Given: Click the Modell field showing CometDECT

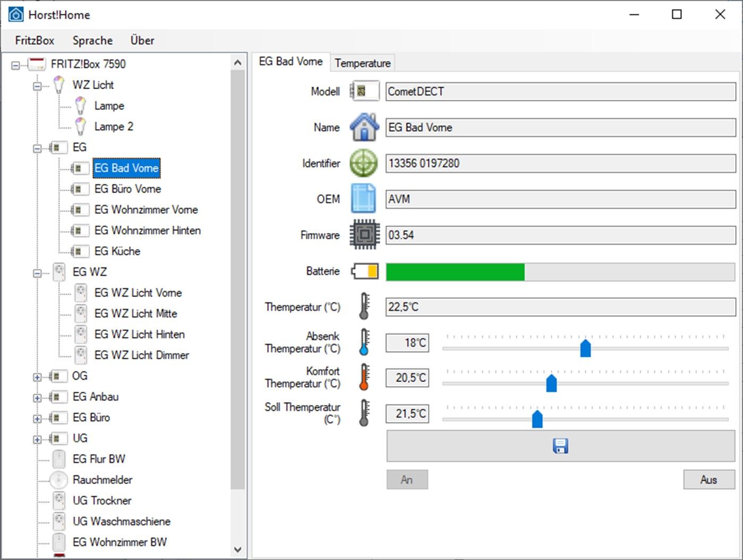Looking at the screenshot, I should click(561, 91).
